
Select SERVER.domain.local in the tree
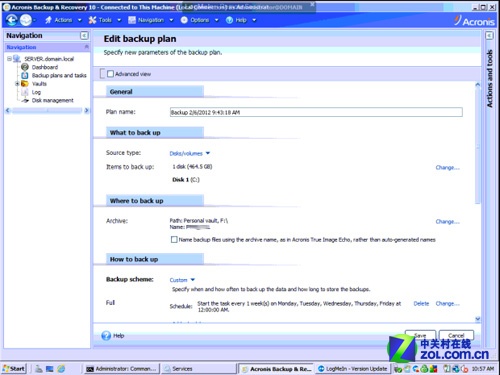click(x=49, y=59)
